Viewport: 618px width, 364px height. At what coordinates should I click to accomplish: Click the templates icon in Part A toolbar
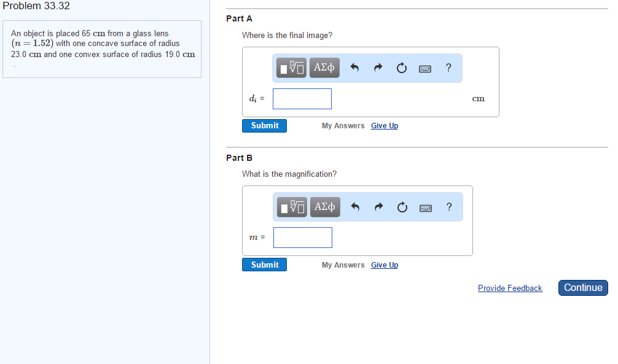click(x=291, y=68)
